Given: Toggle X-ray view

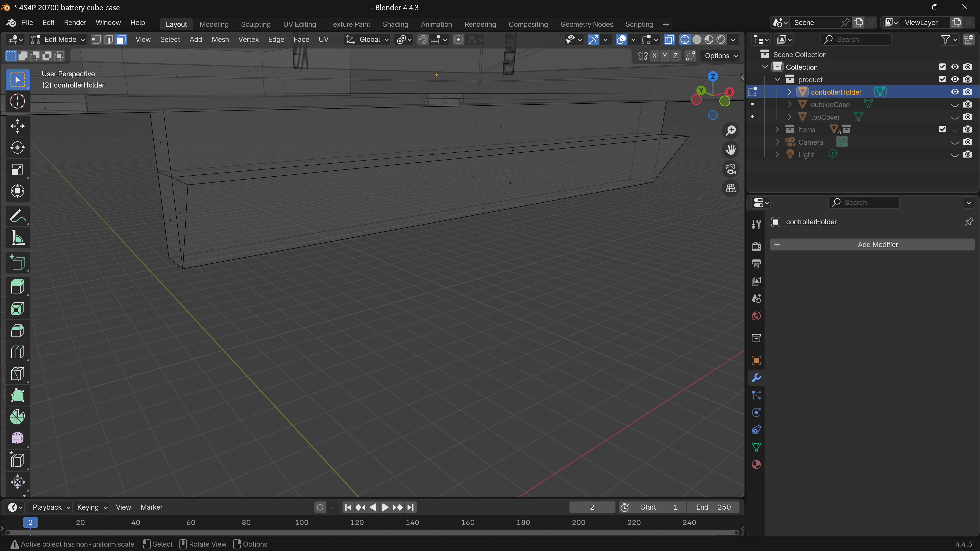Looking at the screenshot, I should click(669, 40).
